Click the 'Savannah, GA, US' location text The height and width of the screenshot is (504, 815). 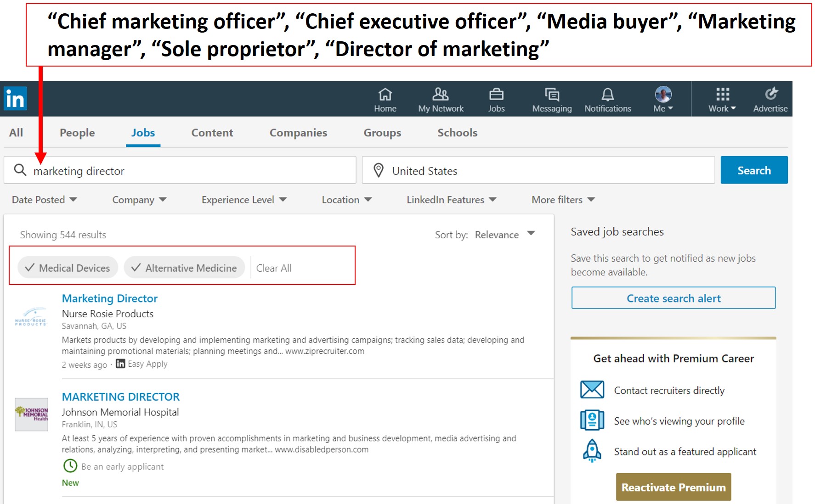point(94,326)
